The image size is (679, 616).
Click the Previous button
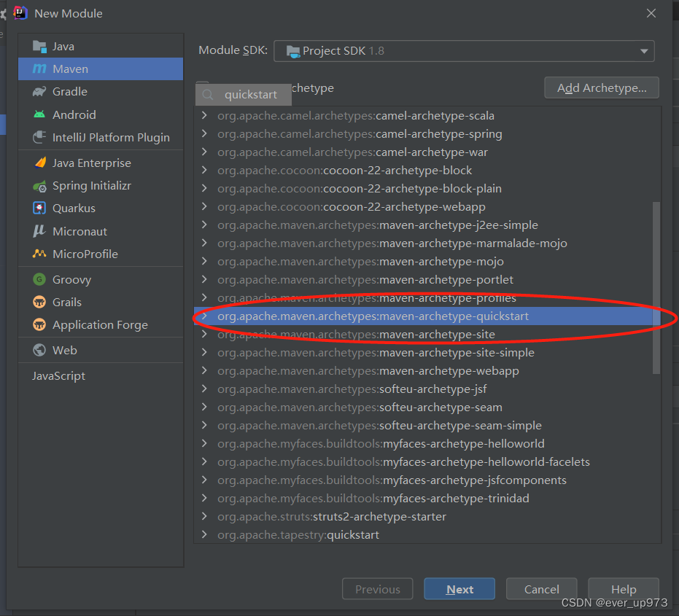(x=378, y=589)
